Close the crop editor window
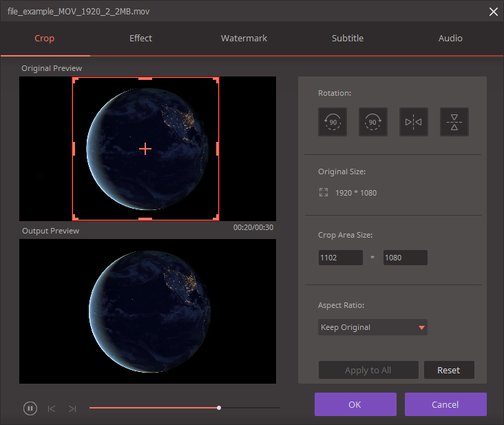This screenshot has width=504, height=425. 493,11
